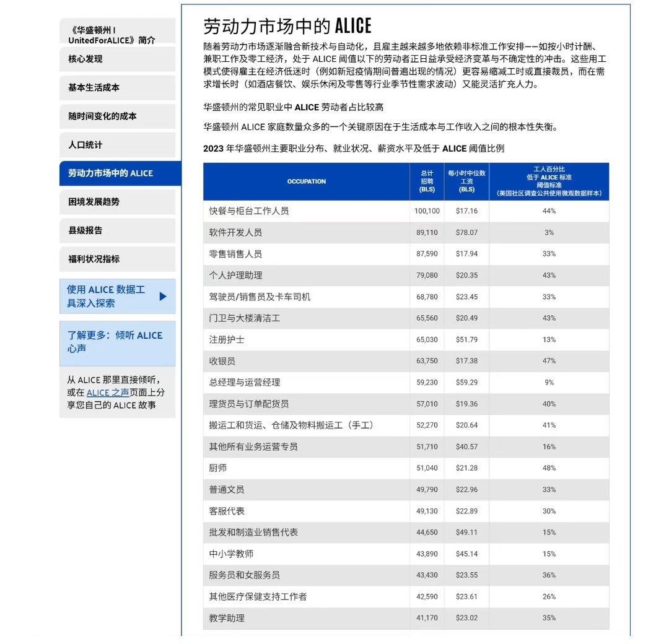669x644 pixels.
Task: Click the $17.94 wage cell
Action: tap(466, 254)
